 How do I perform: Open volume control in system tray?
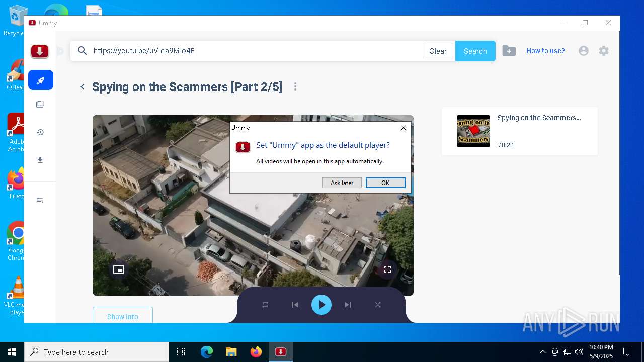point(579,352)
